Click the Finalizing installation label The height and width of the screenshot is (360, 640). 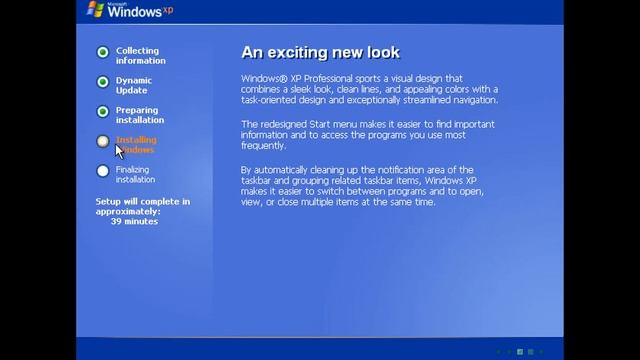(136, 175)
